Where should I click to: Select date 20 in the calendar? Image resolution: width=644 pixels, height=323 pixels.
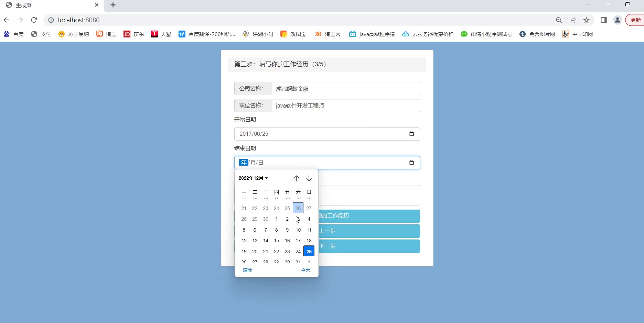point(255,252)
